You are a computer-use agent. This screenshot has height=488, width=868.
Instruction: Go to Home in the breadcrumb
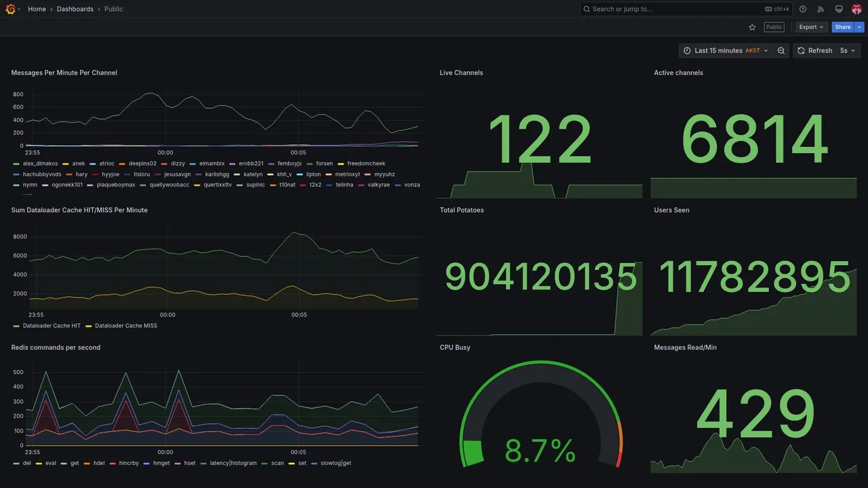(x=37, y=9)
